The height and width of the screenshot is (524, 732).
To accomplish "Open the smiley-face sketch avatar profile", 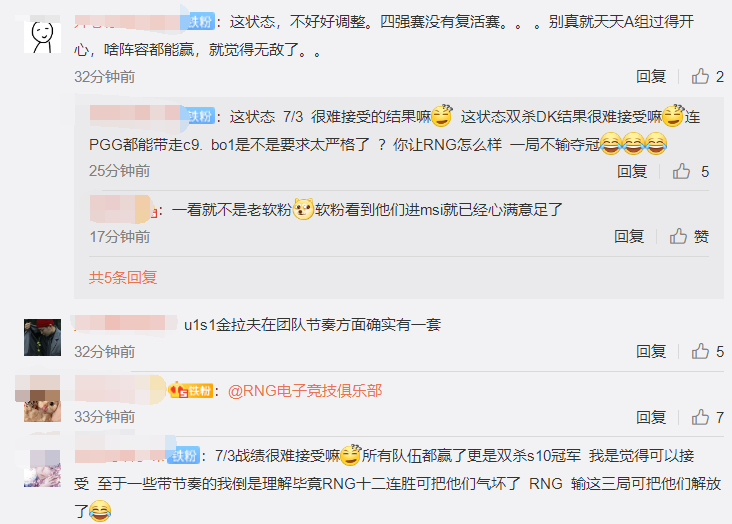I will click(42, 34).
